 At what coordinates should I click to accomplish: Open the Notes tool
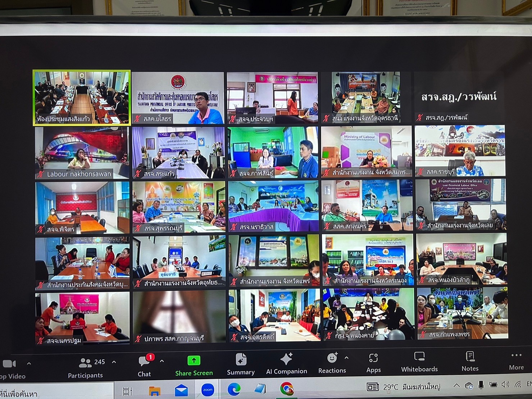[x=470, y=361]
